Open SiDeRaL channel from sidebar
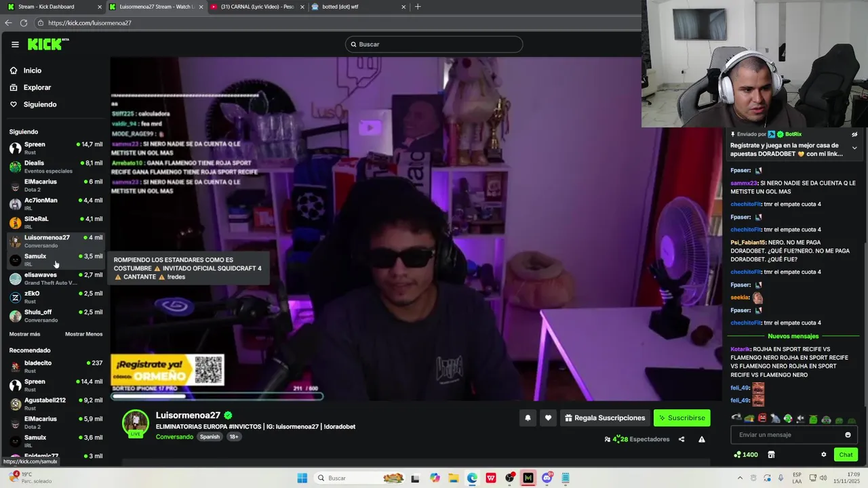Screen dimensions: 868x488 tap(56, 222)
